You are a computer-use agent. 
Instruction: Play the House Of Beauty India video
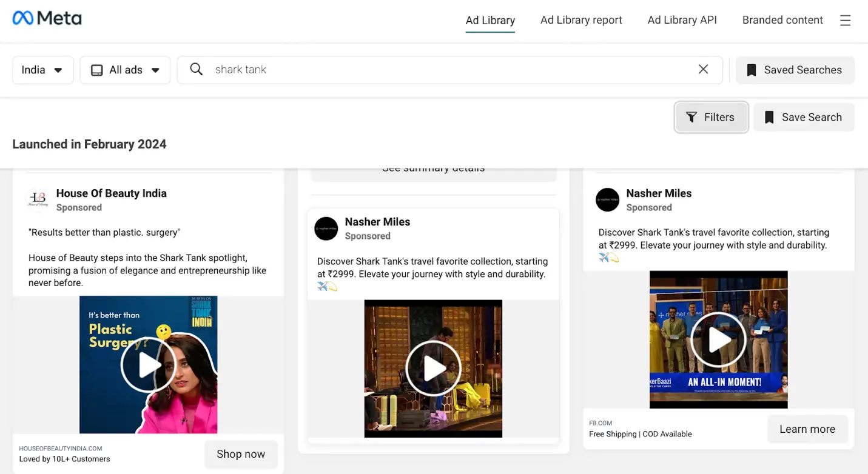coord(149,365)
